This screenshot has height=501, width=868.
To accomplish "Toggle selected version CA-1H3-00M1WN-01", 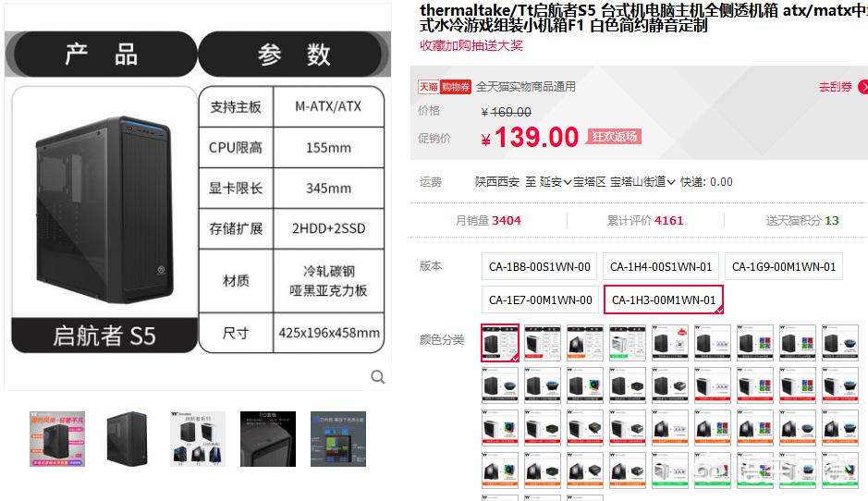I will coord(664,299).
